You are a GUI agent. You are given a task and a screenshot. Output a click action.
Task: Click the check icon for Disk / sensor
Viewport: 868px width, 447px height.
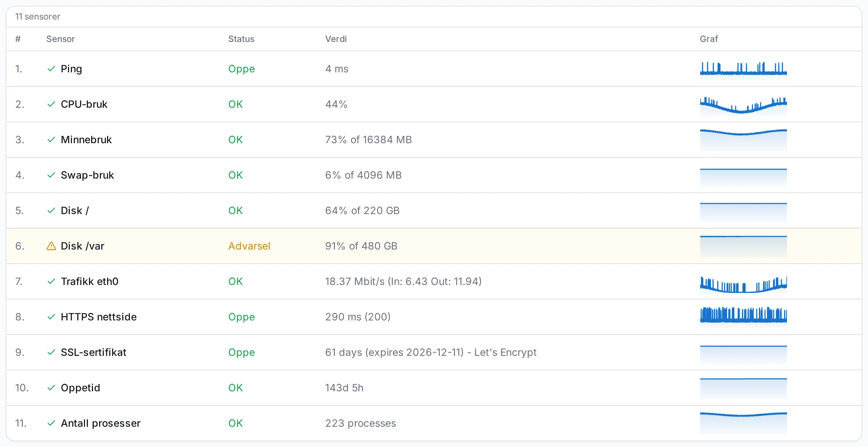[51, 210]
